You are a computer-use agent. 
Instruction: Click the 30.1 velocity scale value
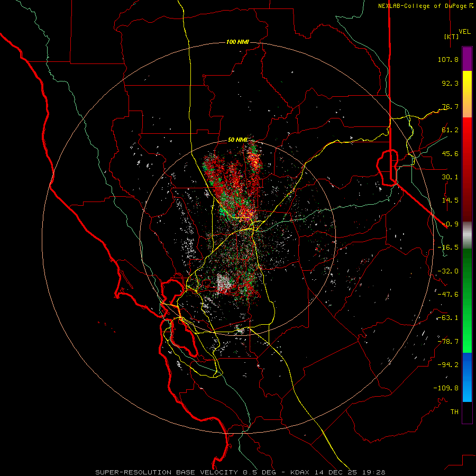tap(450, 177)
